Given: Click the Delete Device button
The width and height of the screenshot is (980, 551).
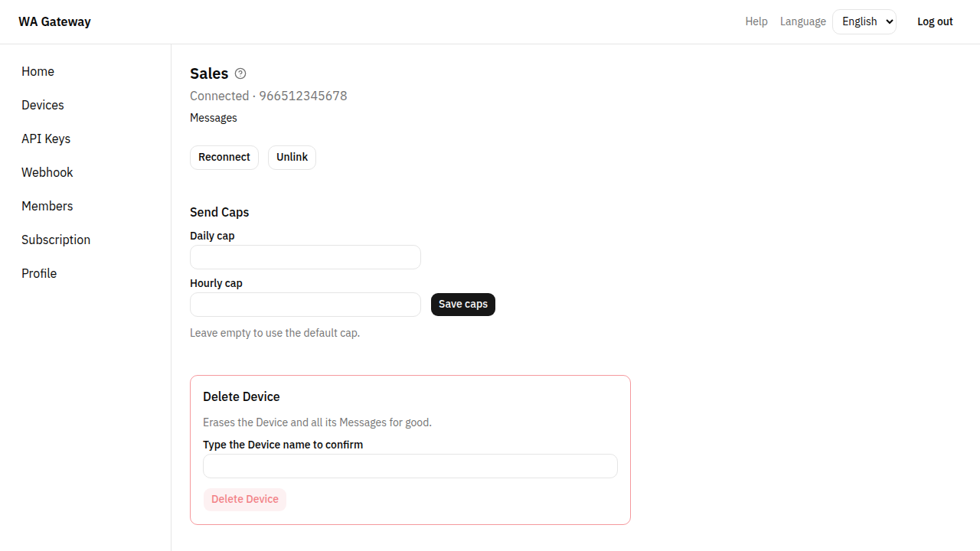Looking at the screenshot, I should (245, 500).
